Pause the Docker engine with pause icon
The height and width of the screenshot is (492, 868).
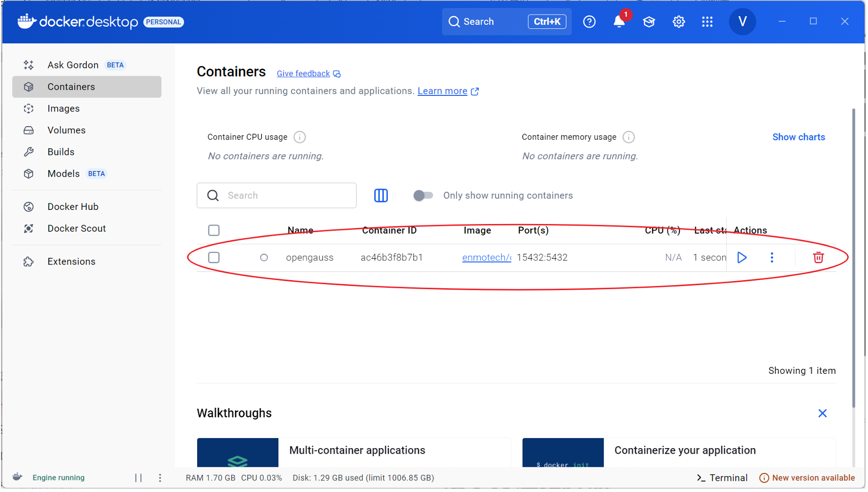139,478
